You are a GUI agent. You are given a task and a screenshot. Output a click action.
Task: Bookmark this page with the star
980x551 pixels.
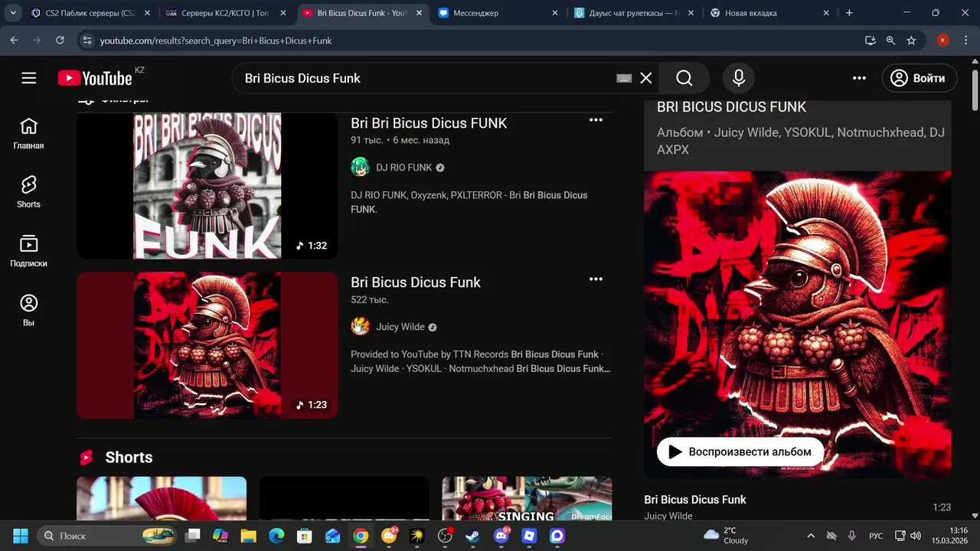pyautogui.click(x=911, y=40)
